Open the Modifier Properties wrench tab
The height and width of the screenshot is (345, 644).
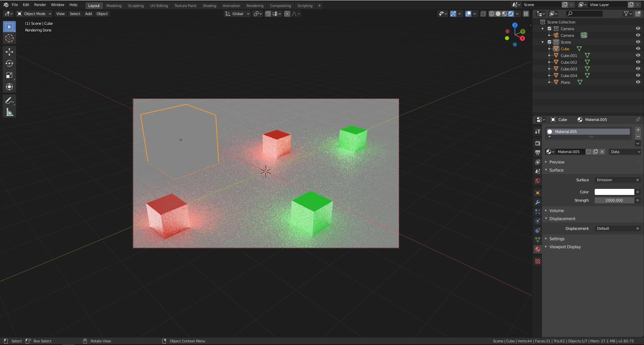[538, 202]
